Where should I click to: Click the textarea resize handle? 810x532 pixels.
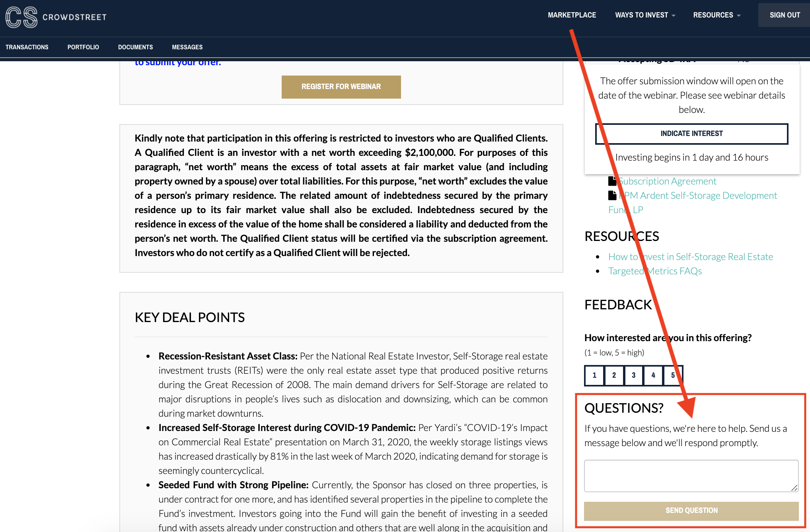click(794, 488)
